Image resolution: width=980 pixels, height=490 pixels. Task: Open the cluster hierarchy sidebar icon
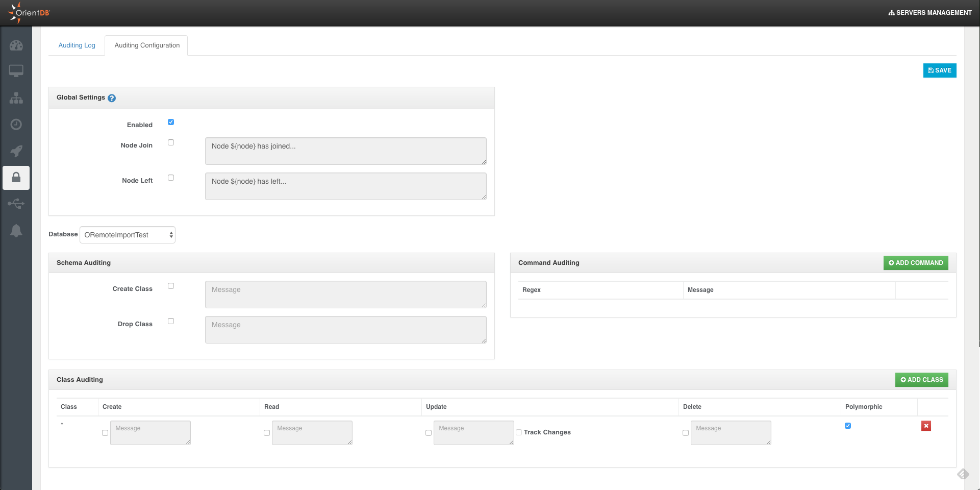16,98
